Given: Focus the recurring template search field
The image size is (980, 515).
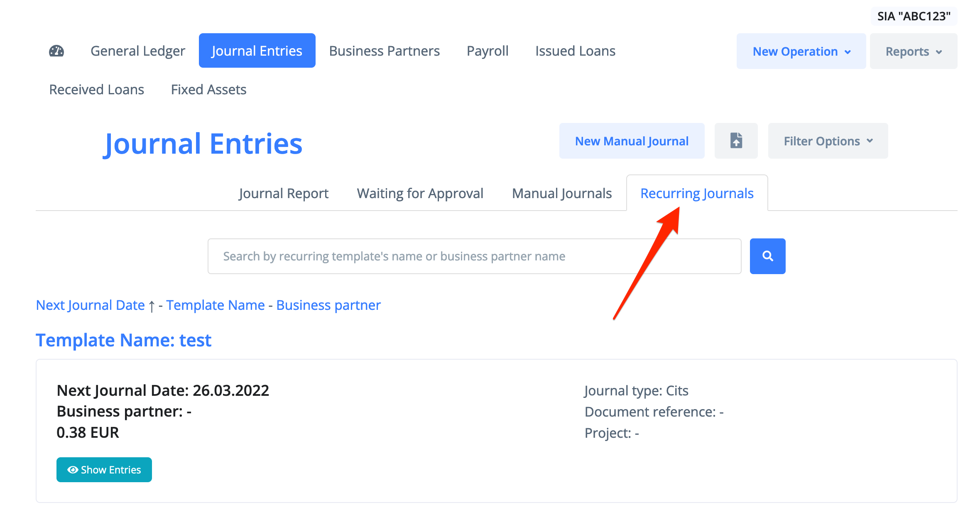Looking at the screenshot, I should tap(474, 256).
